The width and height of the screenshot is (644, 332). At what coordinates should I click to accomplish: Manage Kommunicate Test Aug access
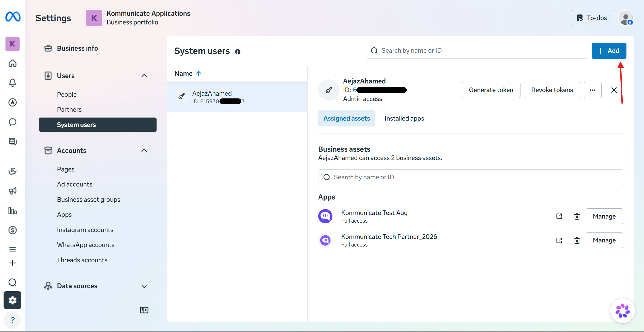pyautogui.click(x=604, y=216)
